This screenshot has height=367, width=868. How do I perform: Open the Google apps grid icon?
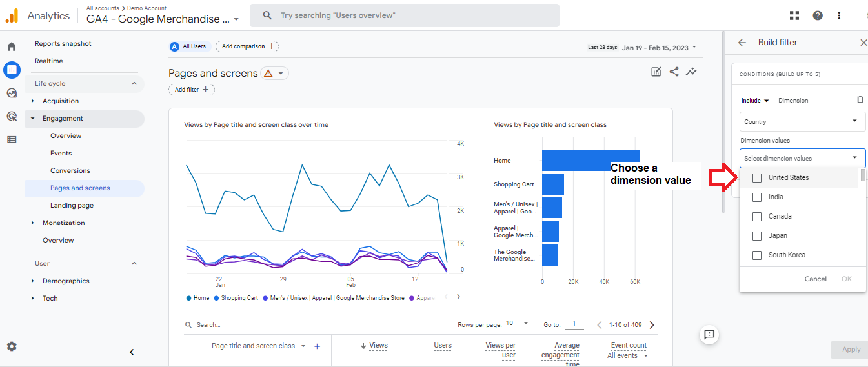(794, 15)
